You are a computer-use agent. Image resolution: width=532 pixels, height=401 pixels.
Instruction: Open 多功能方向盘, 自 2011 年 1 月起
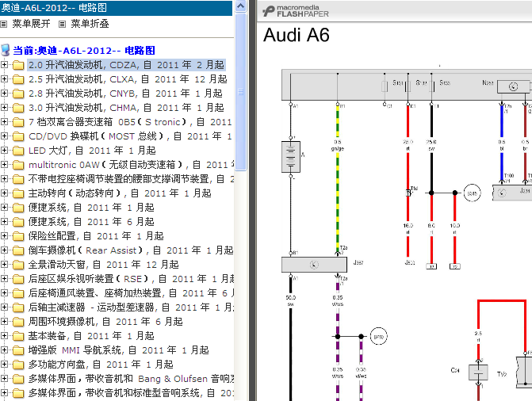pos(101,364)
